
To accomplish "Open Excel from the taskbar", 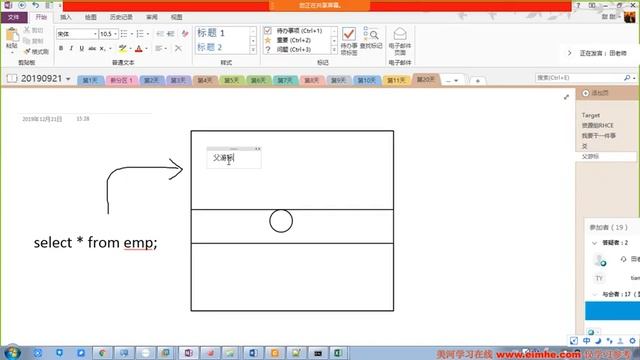I will (x=338, y=353).
